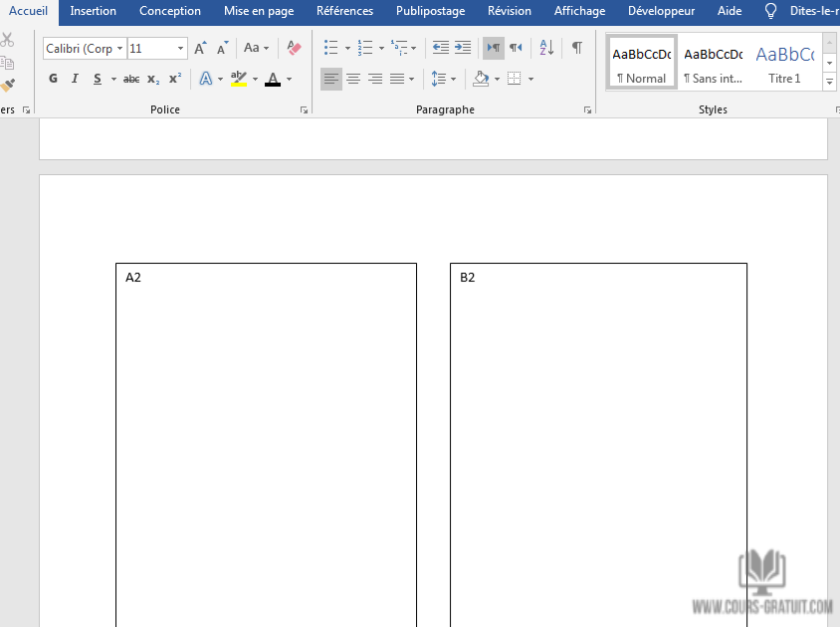Expand the line spacing dropdown

(x=454, y=79)
